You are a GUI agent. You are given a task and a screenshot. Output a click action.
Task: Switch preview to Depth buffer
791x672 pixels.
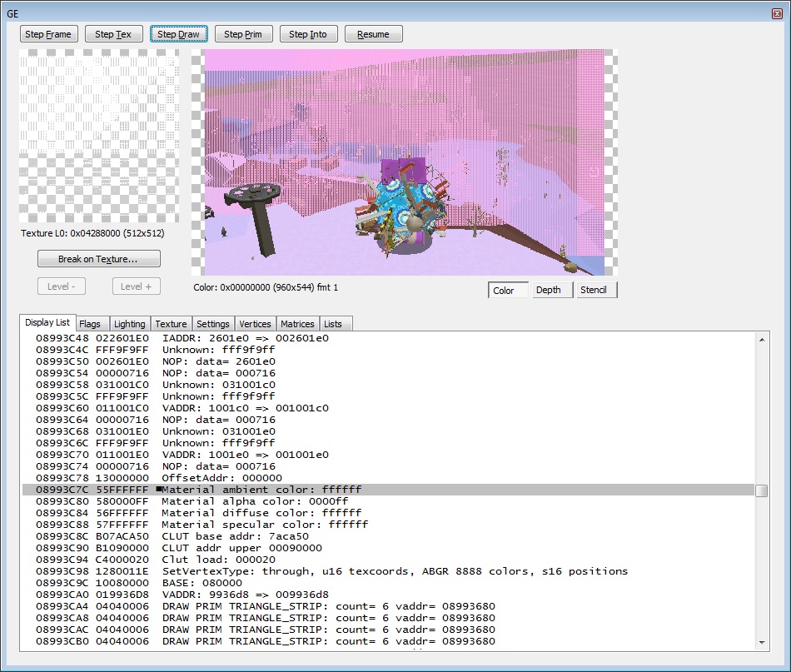548,290
